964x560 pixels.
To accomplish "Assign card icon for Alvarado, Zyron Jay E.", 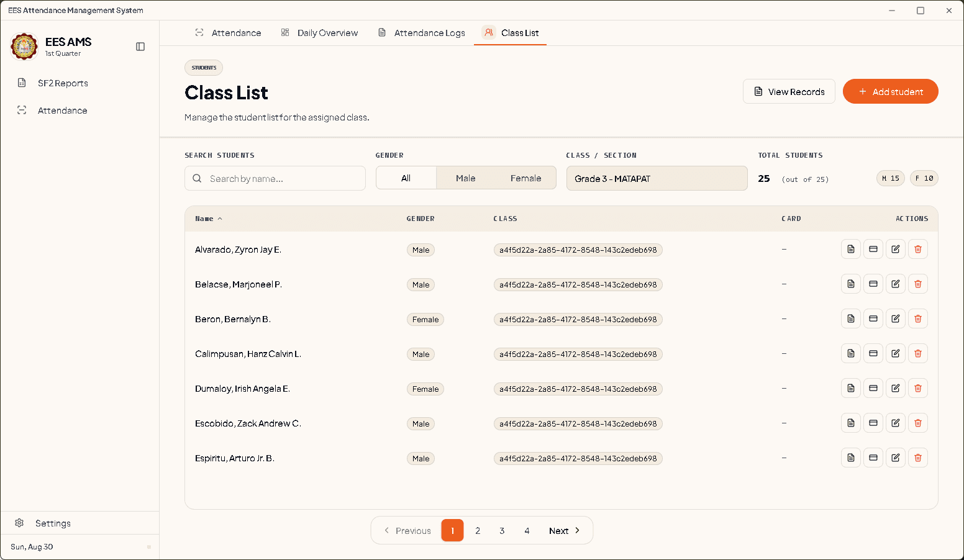I will click(x=873, y=249).
